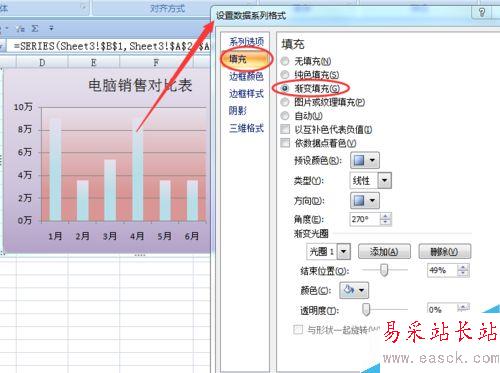
Task: Open the 边框样式 tab
Action: [246, 94]
